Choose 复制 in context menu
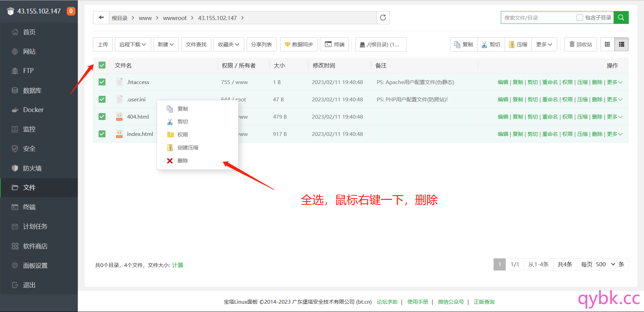Image resolution: width=644 pixels, height=312 pixels. click(x=197, y=109)
